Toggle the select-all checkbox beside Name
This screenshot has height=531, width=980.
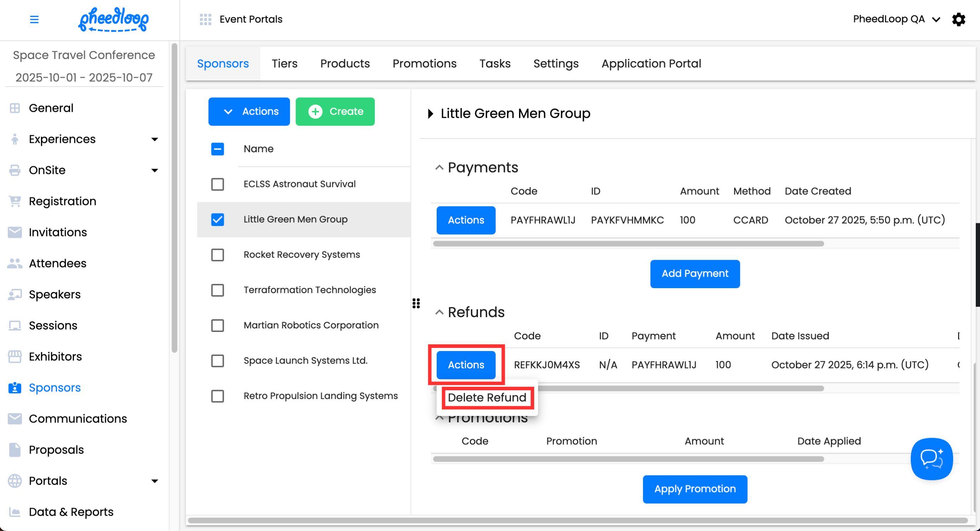(218, 149)
